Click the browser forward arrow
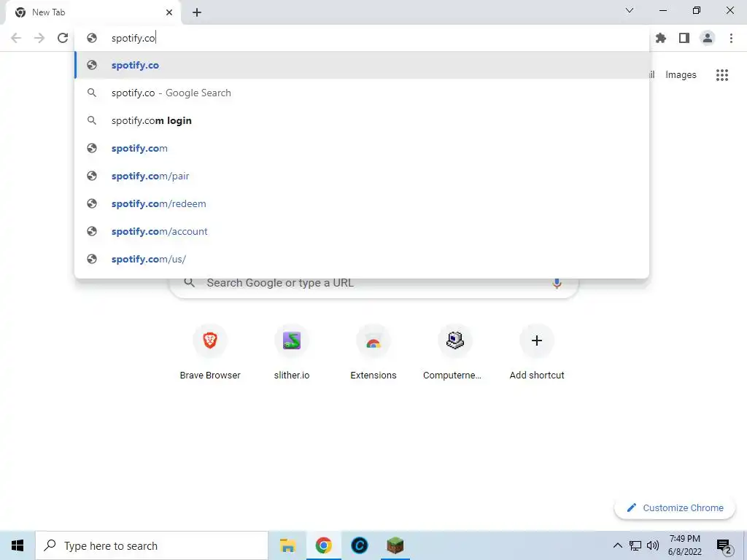Image resolution: width=747 pixels, height=560 pixels. (x=39, y=38)
